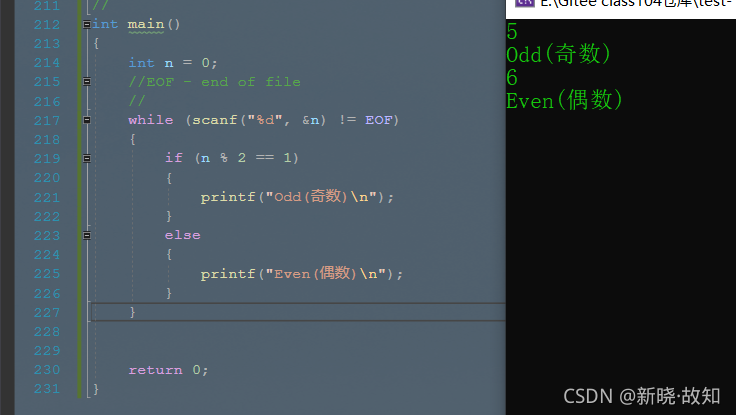The height and width of the screenshot is (415, 736).
Task: Collapse the if block fold at line 219
Action: point(87,159)
